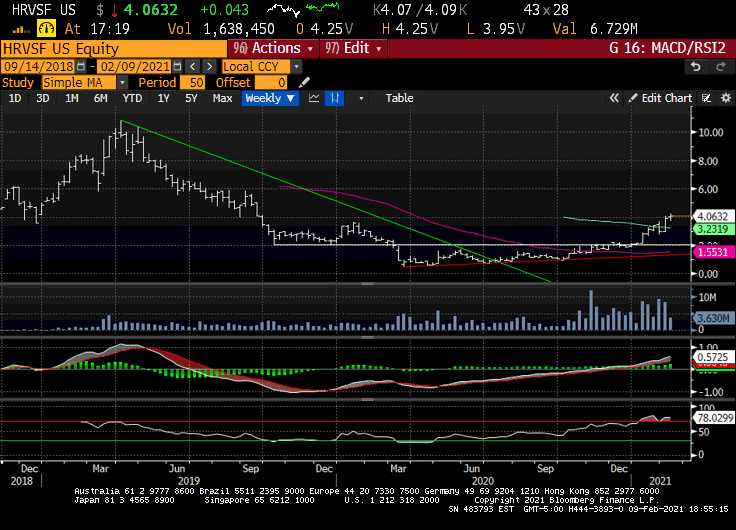Image resolution: width=736 pixels, height=530 pixels.
Task: Click the Local CCY field
Action: [256, 67]
